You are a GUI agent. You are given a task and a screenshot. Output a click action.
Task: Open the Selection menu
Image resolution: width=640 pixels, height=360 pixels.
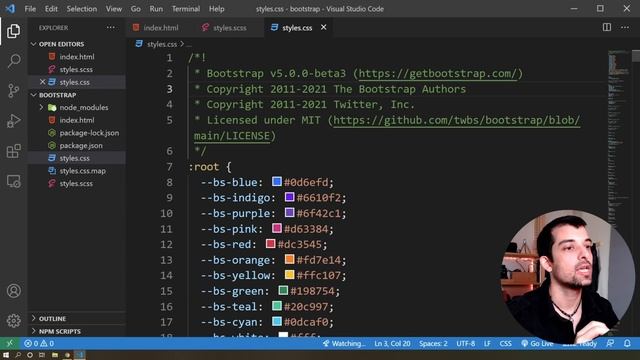pos(82,9)
